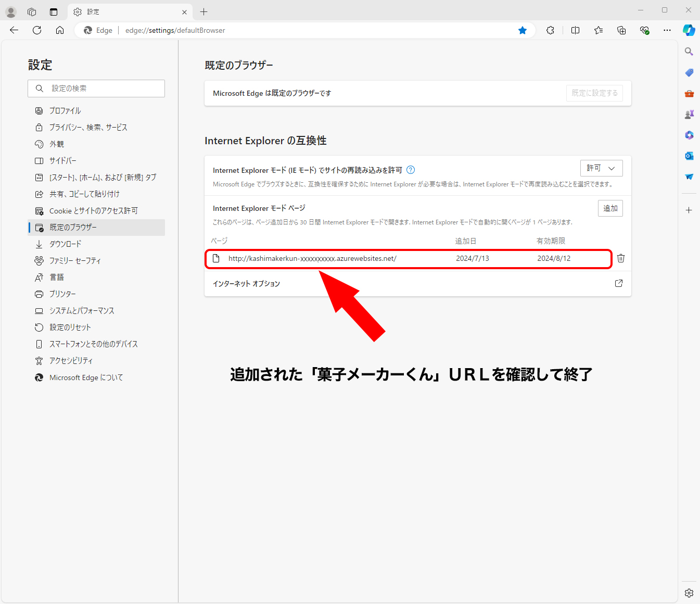Open ファミリー セーフティ settings section
This screenshot has width=700, height=604.
pyautogui.click(x=96, y=260)
